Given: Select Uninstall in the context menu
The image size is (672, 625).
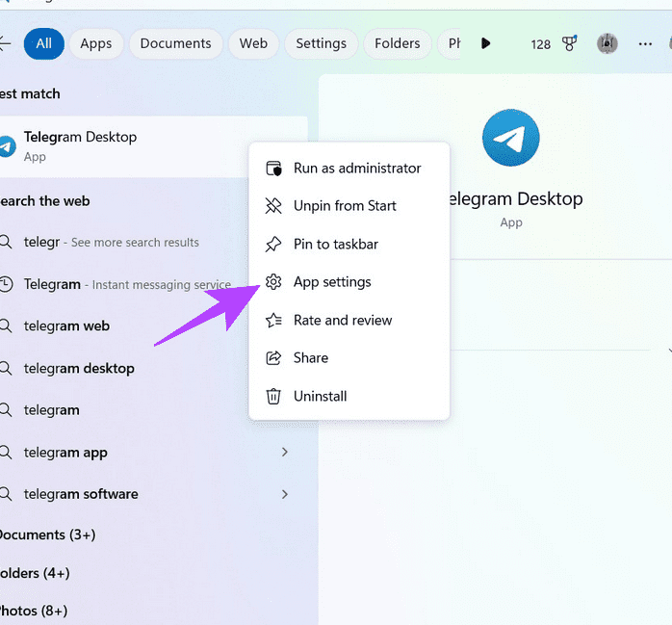Looking at the screenshot, I should click(349, 396).
